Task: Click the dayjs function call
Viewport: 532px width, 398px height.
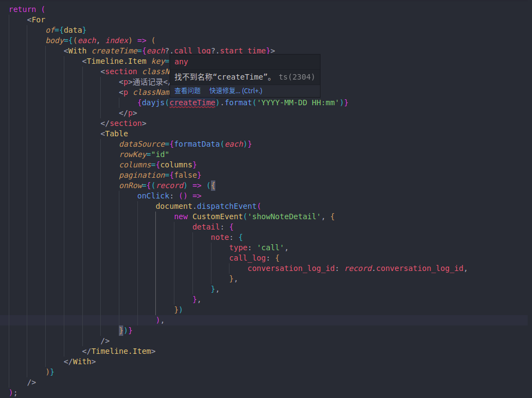Action: click(x=153, y=103)
